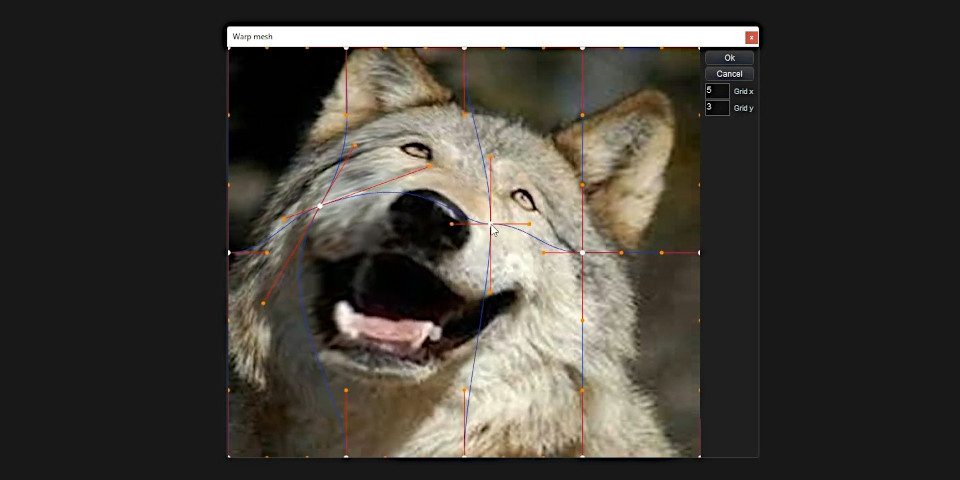The width and height of the screenshot is (960, 480).
Task: Click the Warp mesh title bar
Action: pyautogui.click(x=480, y=37)
